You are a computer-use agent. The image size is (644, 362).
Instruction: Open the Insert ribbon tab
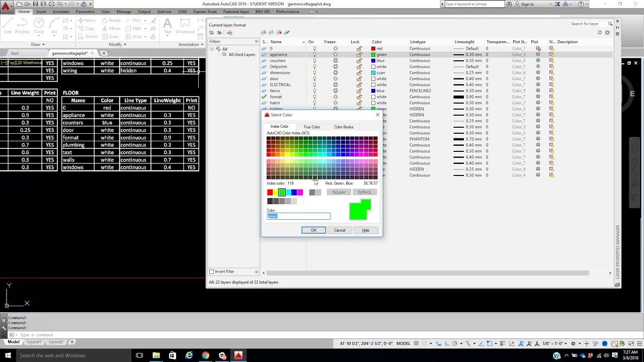[x=41, y=12]
